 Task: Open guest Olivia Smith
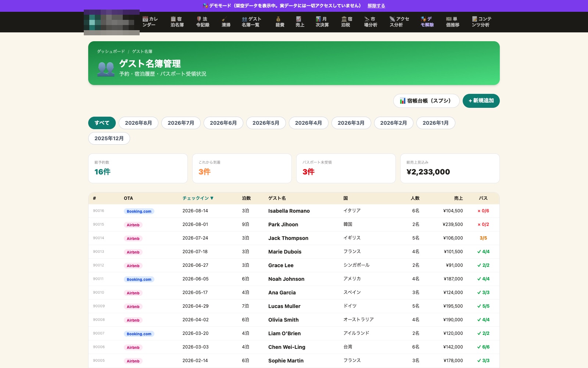[283, 320]
